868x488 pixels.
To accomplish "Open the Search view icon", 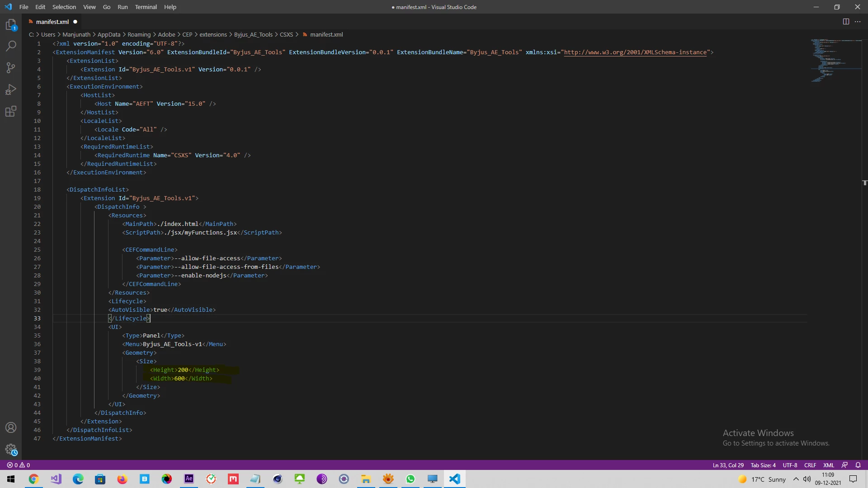I will (x=11, y=46).
